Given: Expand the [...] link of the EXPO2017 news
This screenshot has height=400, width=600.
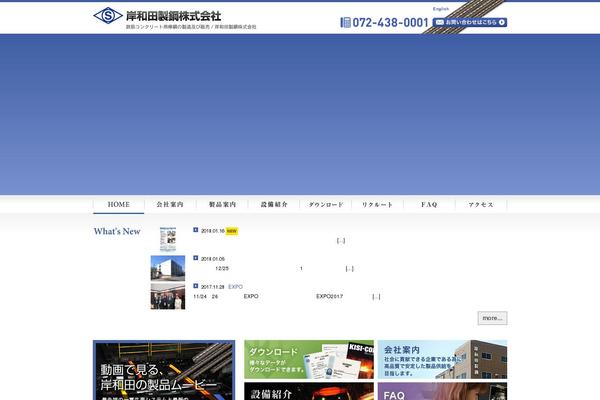Looking at the screenshot, I should coord(376,297).
